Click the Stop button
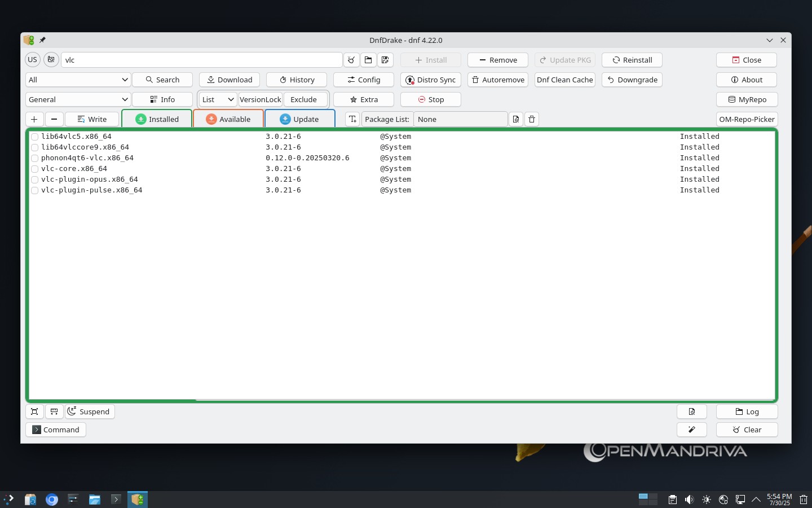This screenshot has width=812, height=508. click(x=431, y=99)
